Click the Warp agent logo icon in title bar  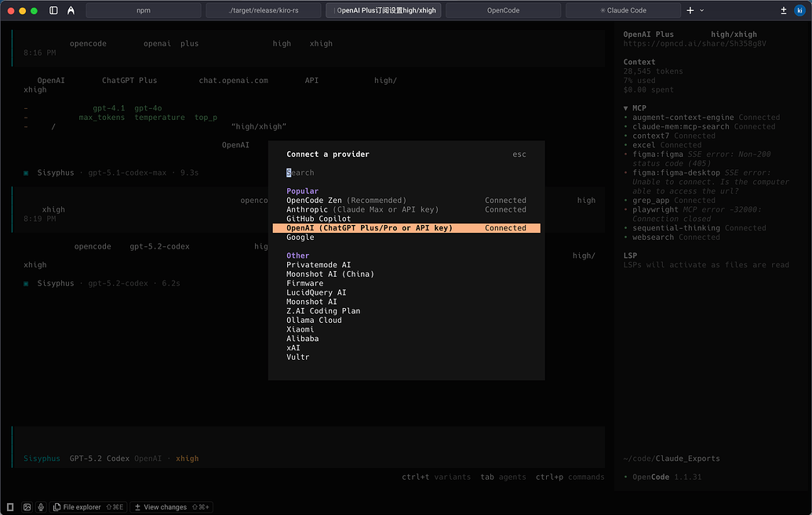click(71, 10)
